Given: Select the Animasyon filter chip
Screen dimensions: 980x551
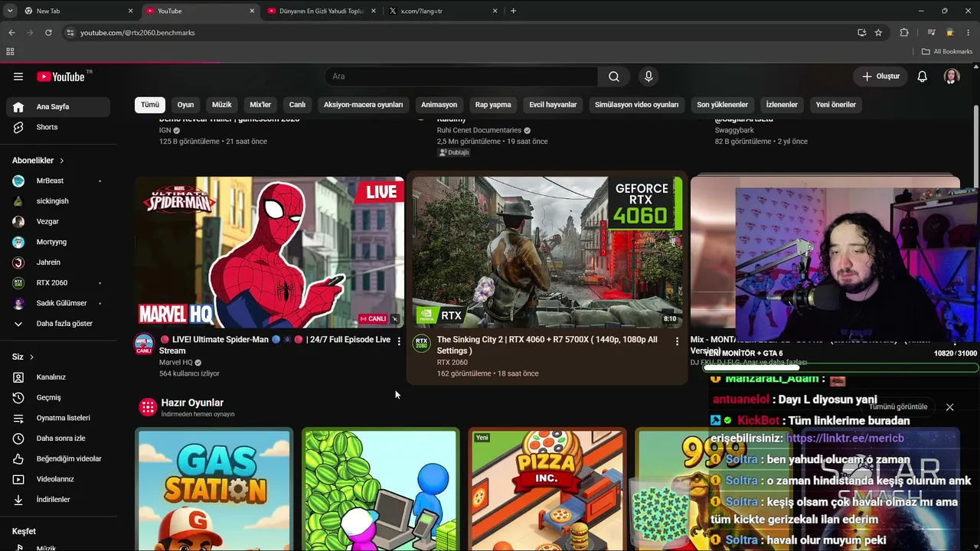Looking at the screenshot, I should coord(439,105).
